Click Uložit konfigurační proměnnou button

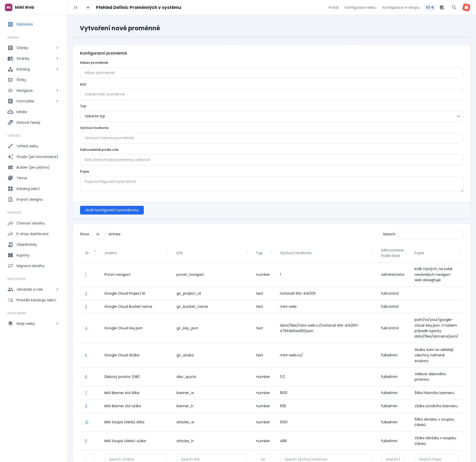(112, 210)
